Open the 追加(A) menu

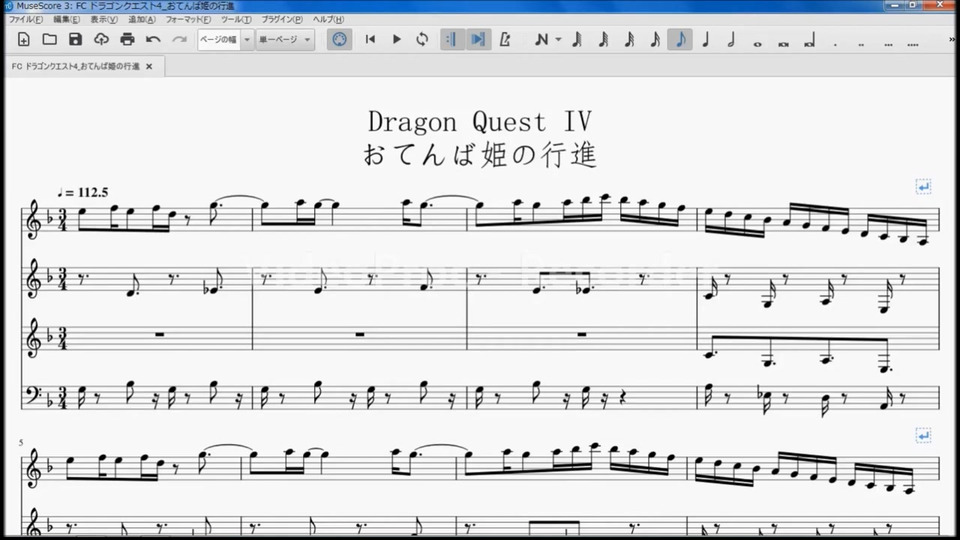[x=141, y=20]
